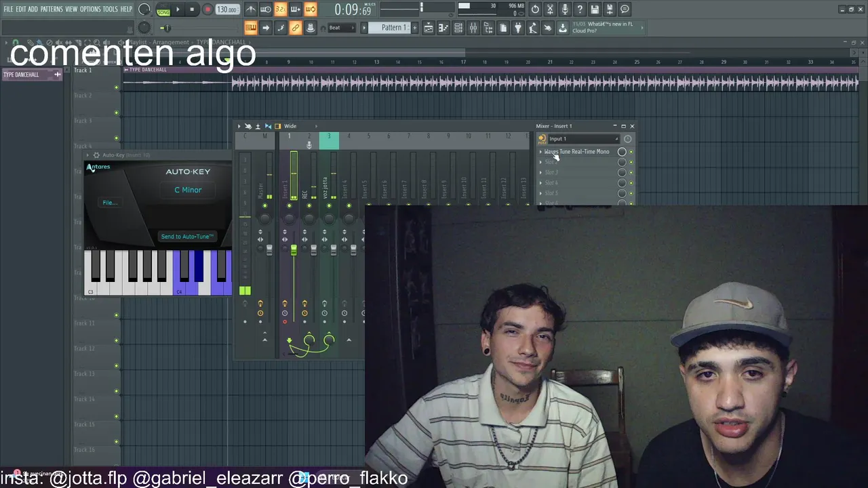The height and width of the screenshot is (488, 868).
Task: Open the project picker pages icon
Action: click(503, 28)
